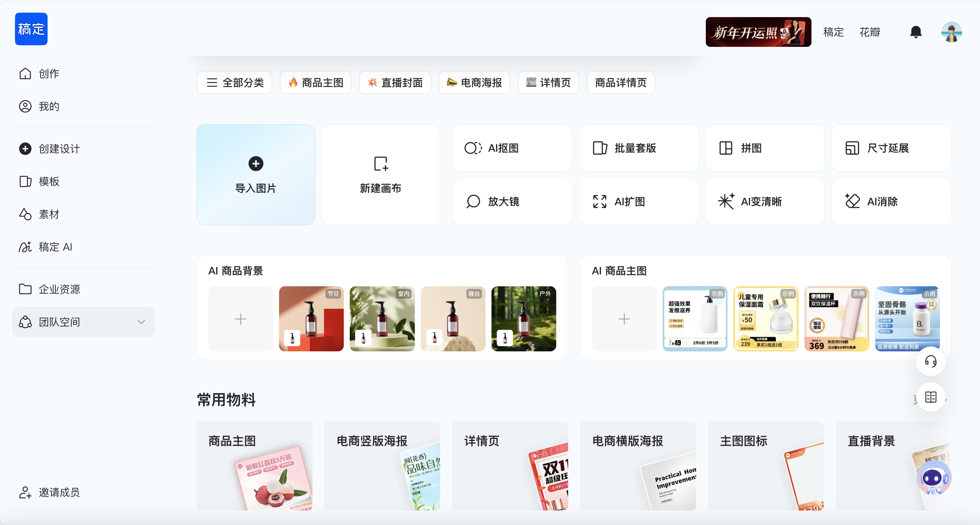Select the 详情页 category tab

click(x=548, y=83)
